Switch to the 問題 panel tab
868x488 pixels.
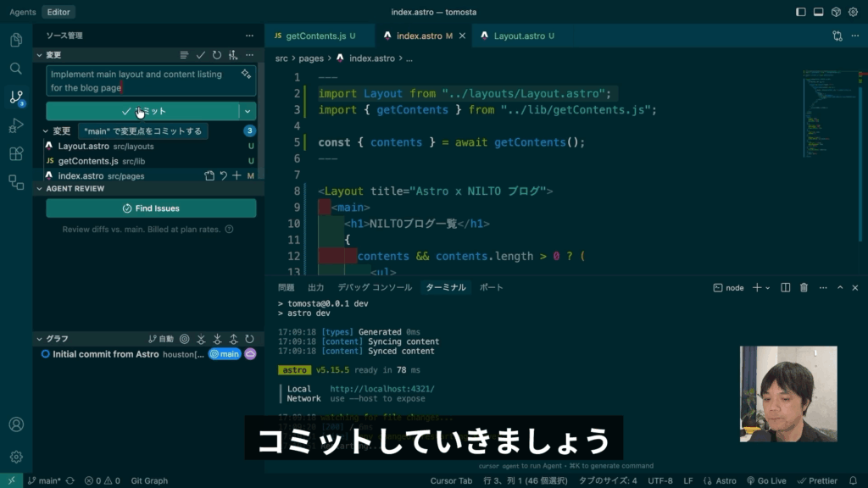[x=284, y=287]
